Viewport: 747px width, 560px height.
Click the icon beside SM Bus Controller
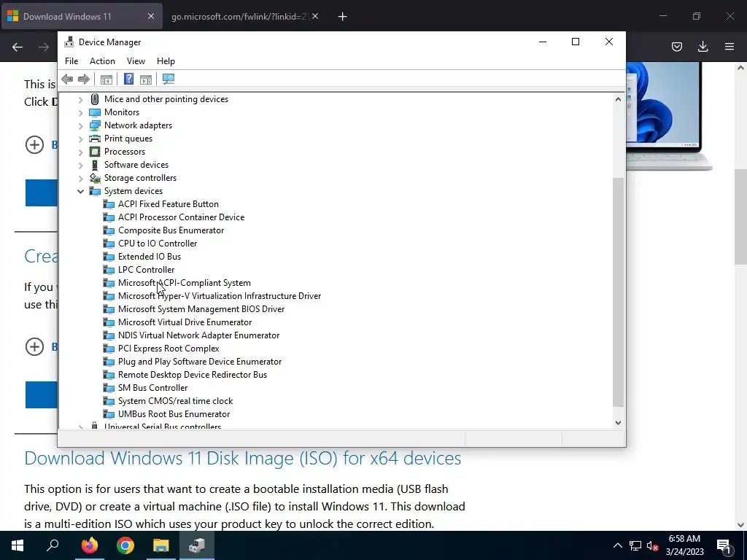pyautogui.click(x=109, y=388)
